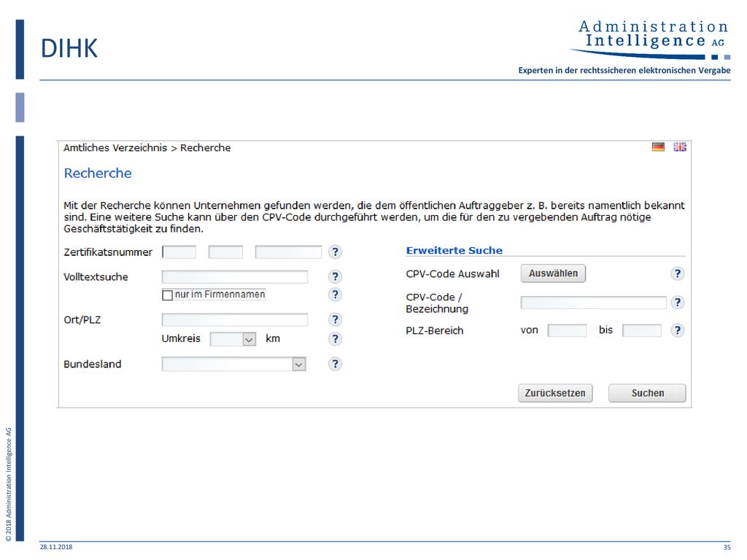Viewport: 747px width, 560px height.
Task: Switch language to English flag
Action: coord(680,147)
